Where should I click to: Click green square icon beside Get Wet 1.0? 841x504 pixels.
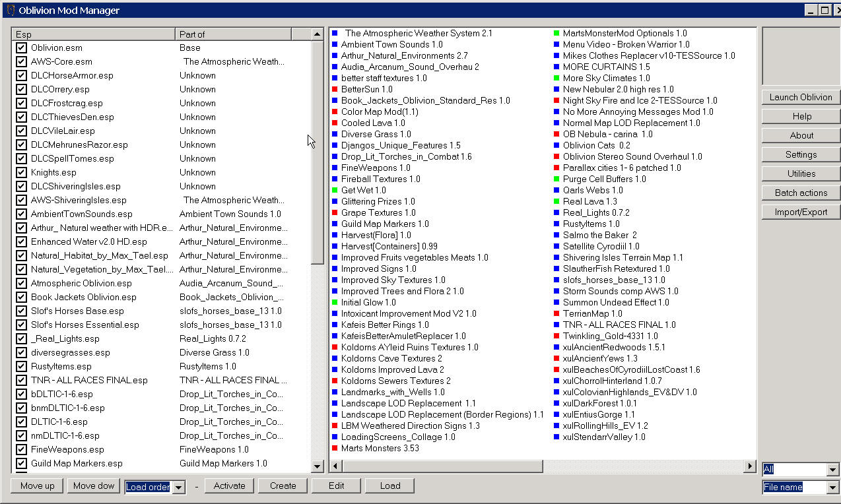pos(335,190)
